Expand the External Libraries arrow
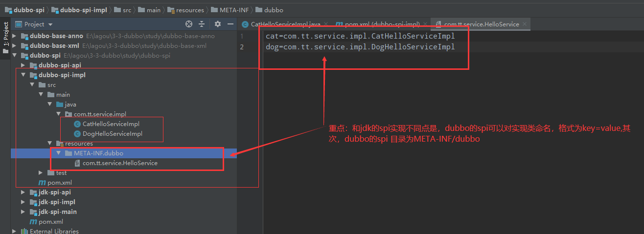 click(14, 231)
